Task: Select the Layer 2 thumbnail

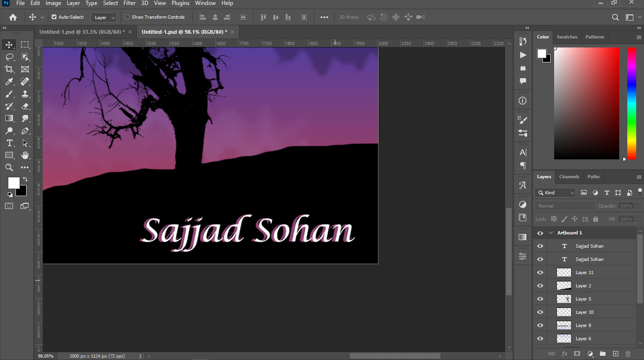Action: pos(564,286)
